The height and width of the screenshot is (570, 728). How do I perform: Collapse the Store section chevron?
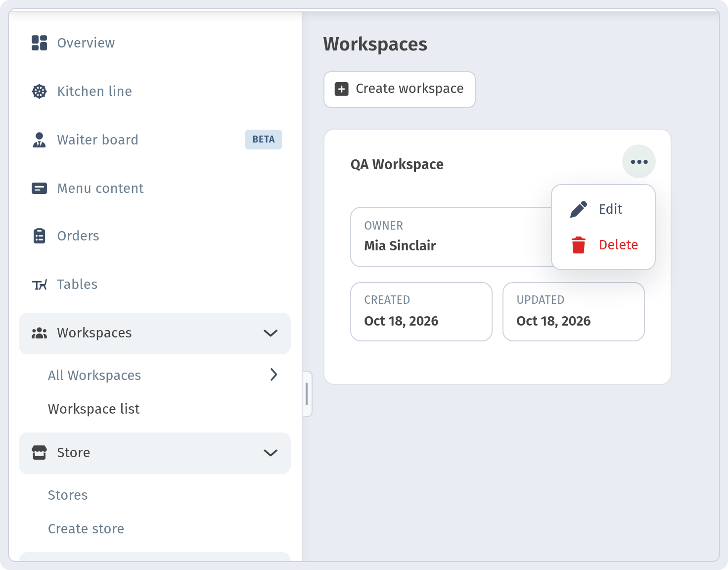pos(271,453)
